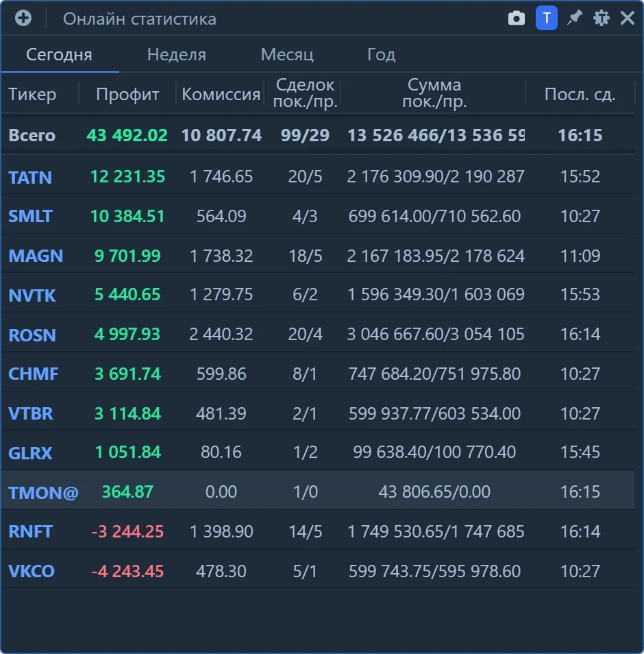
Task: Click VTBR sum 599 937.77/603 534.00
Action: point(434,413)
